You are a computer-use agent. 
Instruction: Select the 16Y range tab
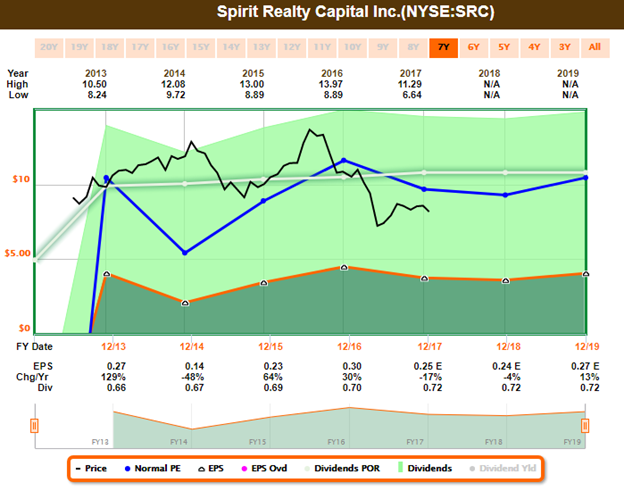(x=170, y=48)
